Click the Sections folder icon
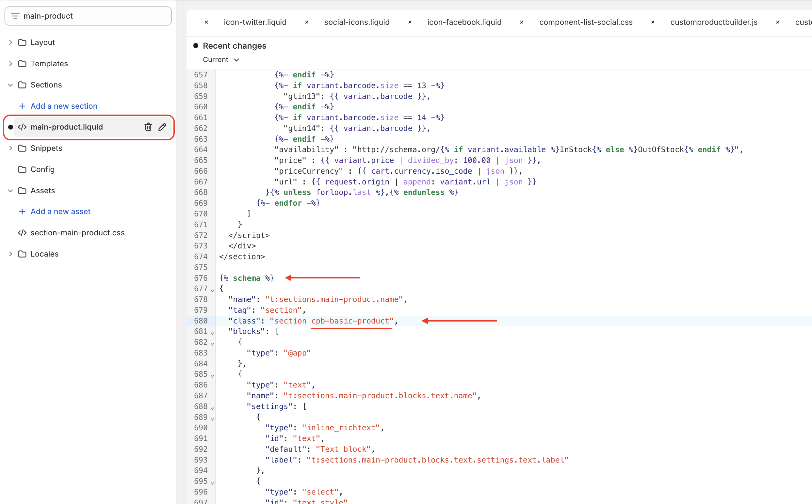The image size is (812, 504). [x=22, y=85]
